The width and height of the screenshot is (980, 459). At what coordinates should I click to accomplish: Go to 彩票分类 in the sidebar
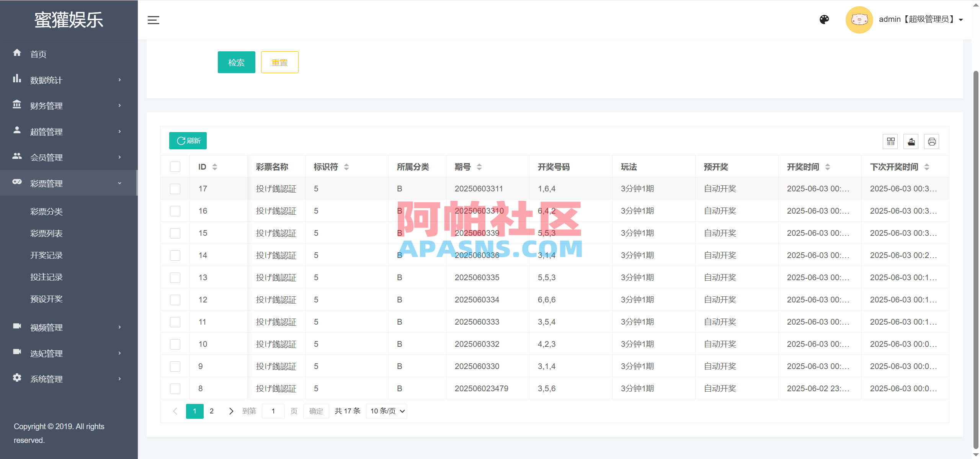[46, 211]
